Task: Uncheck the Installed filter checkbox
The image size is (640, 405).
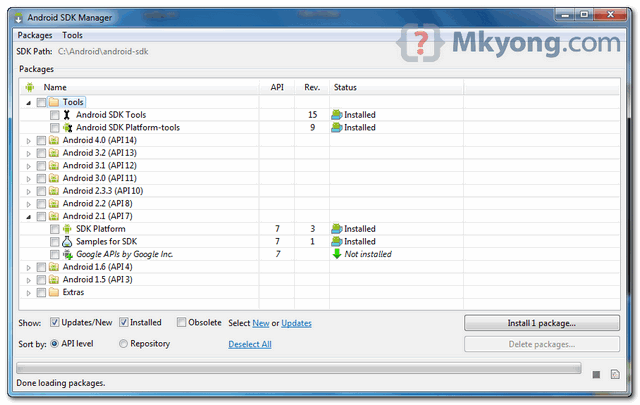Action: [124, 323]
